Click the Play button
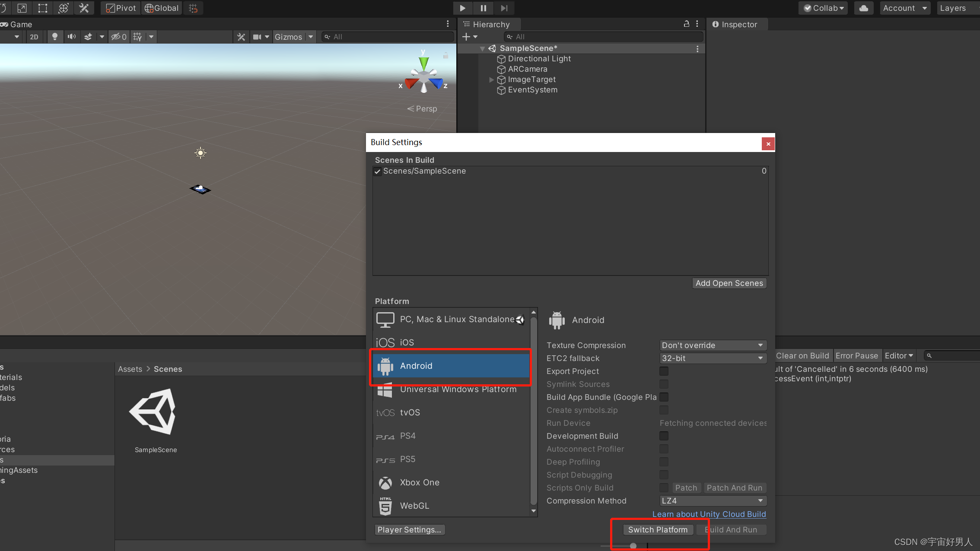Screen dimensions: 980x551 tap(462, 8)
